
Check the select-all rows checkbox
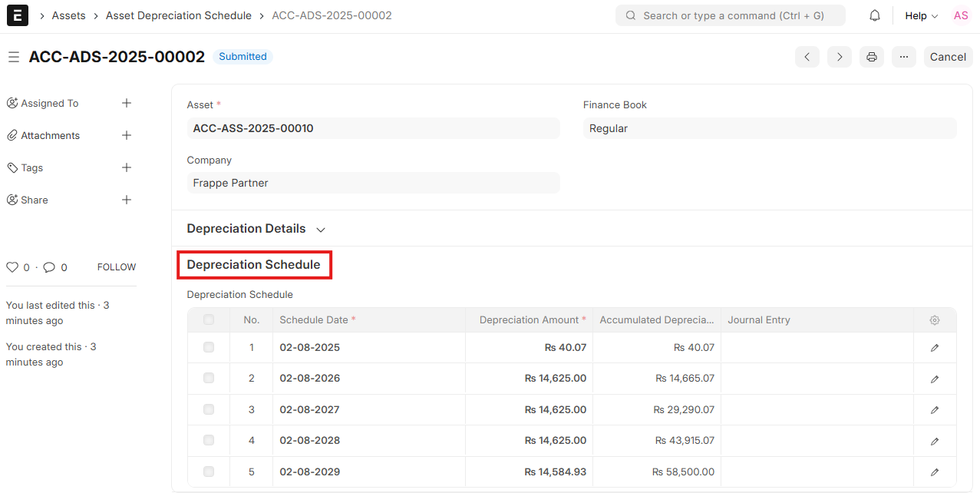pos(209,320)
